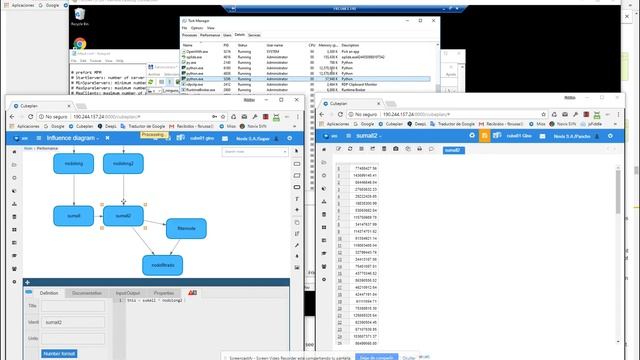Click refresh result icon in right Cubeplan toolbar
Image resolution: width=640 pixels, height=360 pixels.
pyautogui.click(x=350, y=149)
